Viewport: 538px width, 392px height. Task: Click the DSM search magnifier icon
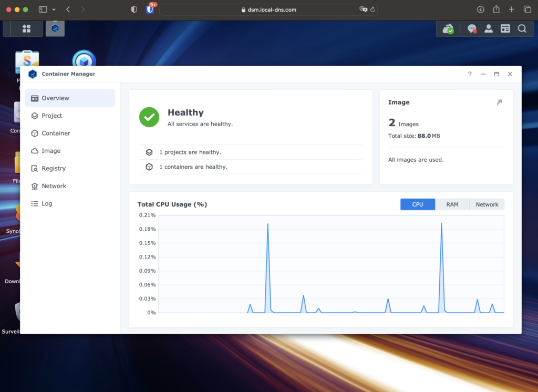pos(522,29)
